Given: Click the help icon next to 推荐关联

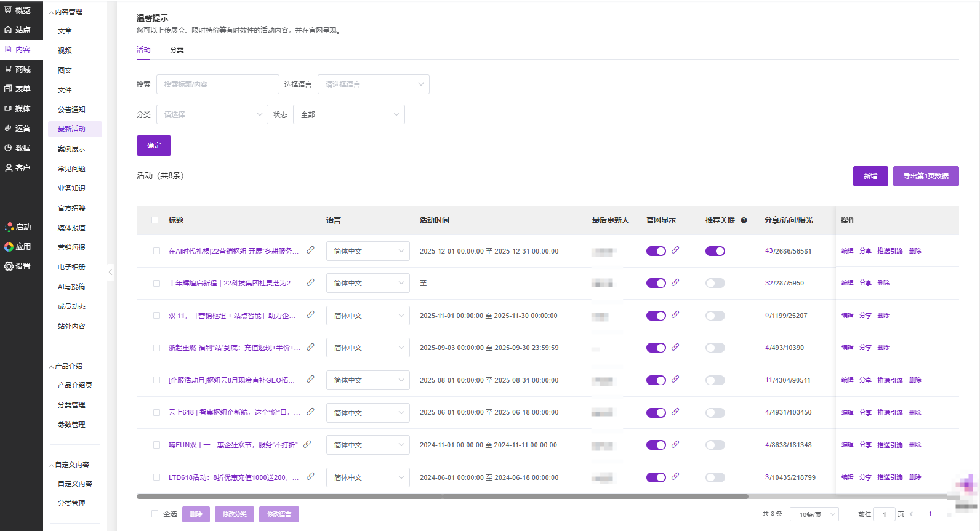Looking at the screenshot, I should pos(744,220).
